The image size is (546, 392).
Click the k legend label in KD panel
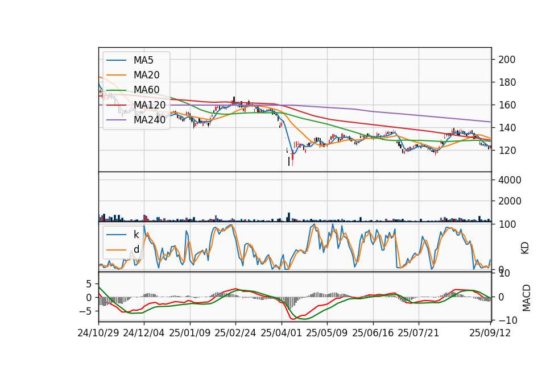(x=136, y=235)
